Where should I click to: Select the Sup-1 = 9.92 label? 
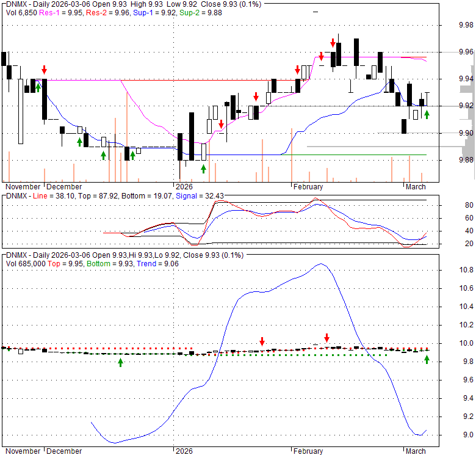pyautogui.click(x=154, y=13)
